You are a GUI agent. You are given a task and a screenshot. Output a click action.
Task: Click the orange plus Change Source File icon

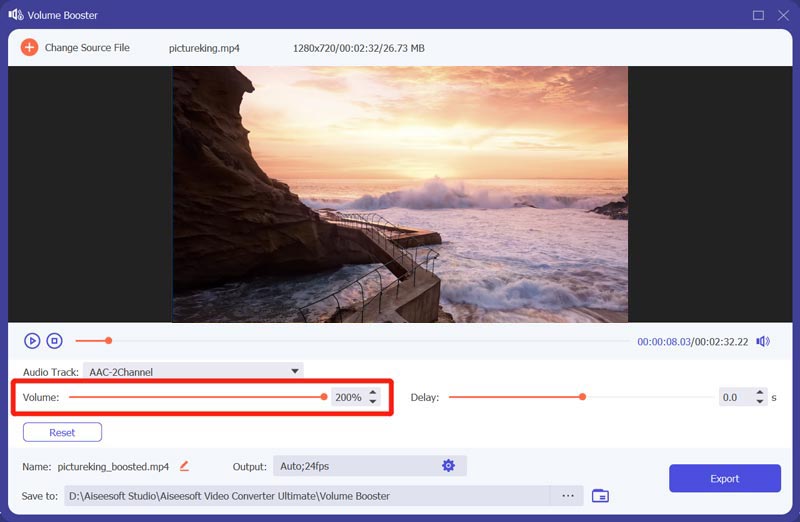29,48
